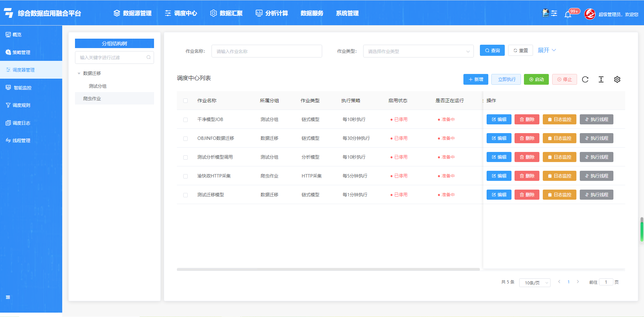644x317 pixels.
Task: Open the 10条/页 page size dropdown
Action: [x=535, y=283]
